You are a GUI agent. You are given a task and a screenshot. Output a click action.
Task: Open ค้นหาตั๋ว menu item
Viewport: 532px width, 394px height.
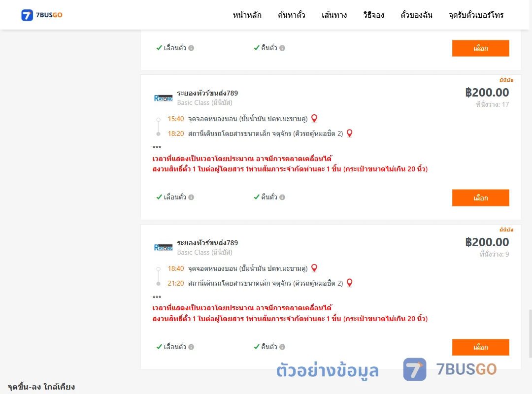tap(292, 15)
